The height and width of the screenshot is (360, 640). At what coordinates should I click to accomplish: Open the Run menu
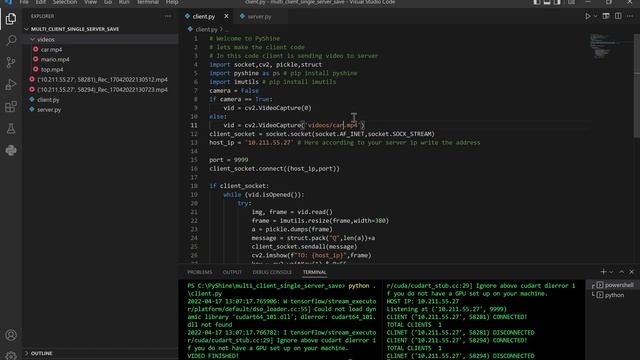click(x=124, y=2)
